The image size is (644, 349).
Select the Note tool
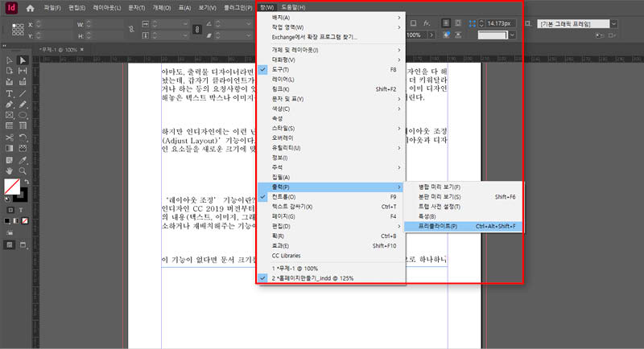(10, 160)
